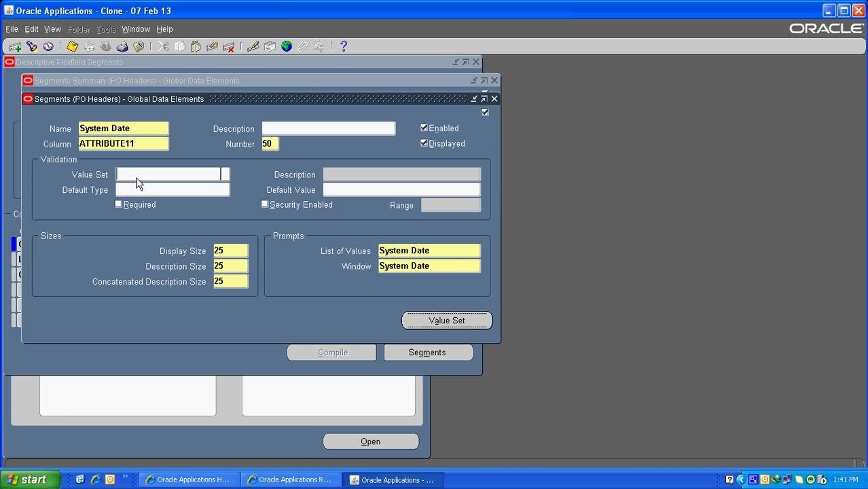The height and width of the screenshot is (489, 868).
Task: Click the Close Form toolbar icon
Action: pos(139,47)
